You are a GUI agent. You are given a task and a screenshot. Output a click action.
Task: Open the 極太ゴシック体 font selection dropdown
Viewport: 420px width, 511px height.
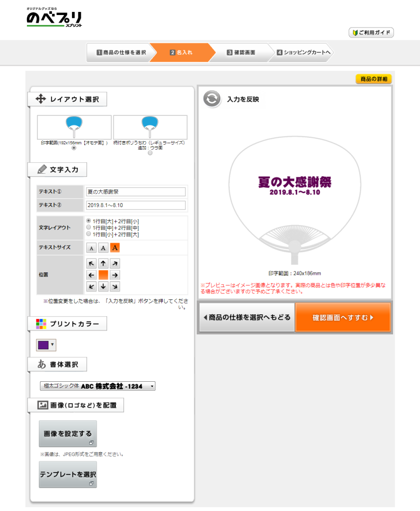(98, 386)
